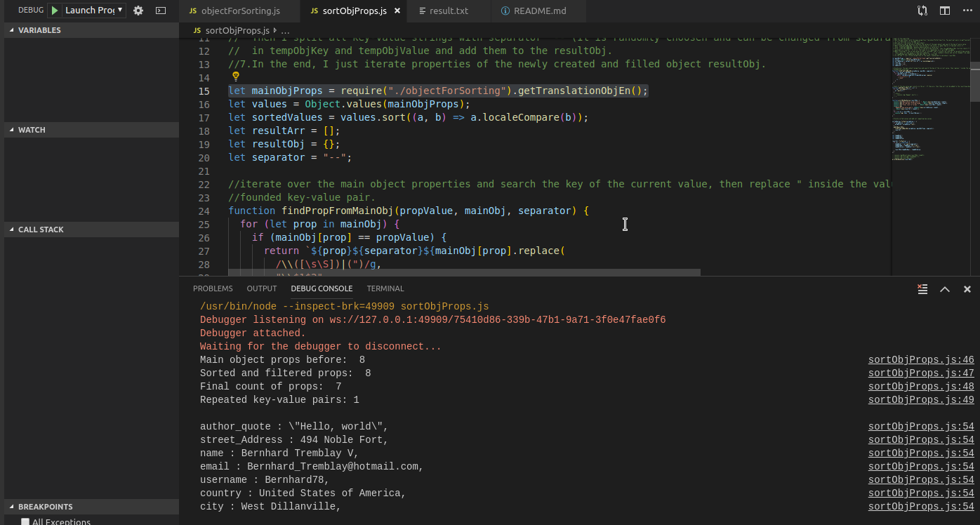The width and height of the screenshot is (980, 525).
Task: Select the DEBUG CONSOLE panel tab
Action: pyautogui.click(x=322, y=288)
